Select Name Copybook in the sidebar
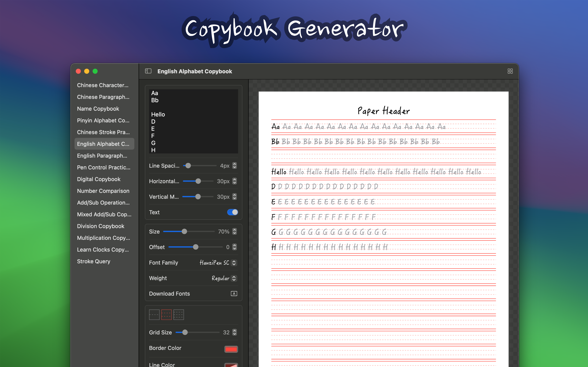The image size is (588, 367). pos(98,108)
